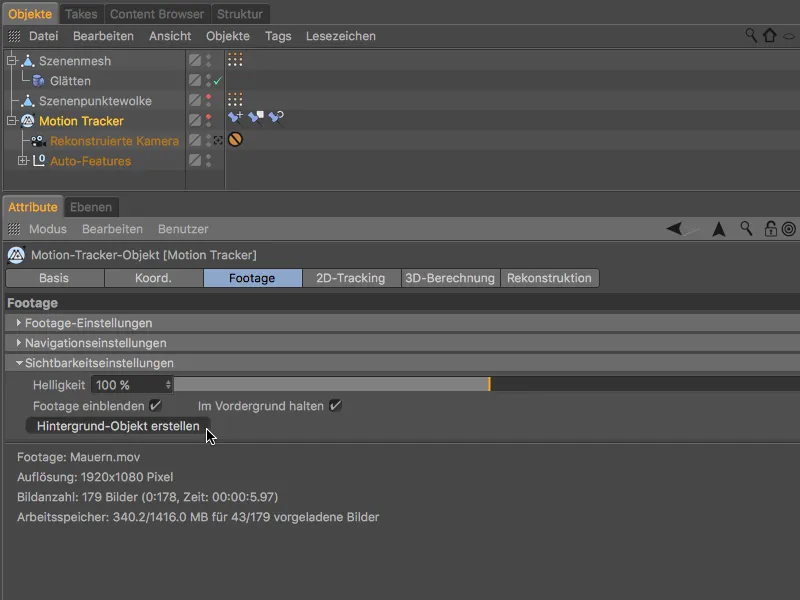800x600 pixels.
Task: Click the Helligkeit brightness slider handle
Action: point(489,384)
